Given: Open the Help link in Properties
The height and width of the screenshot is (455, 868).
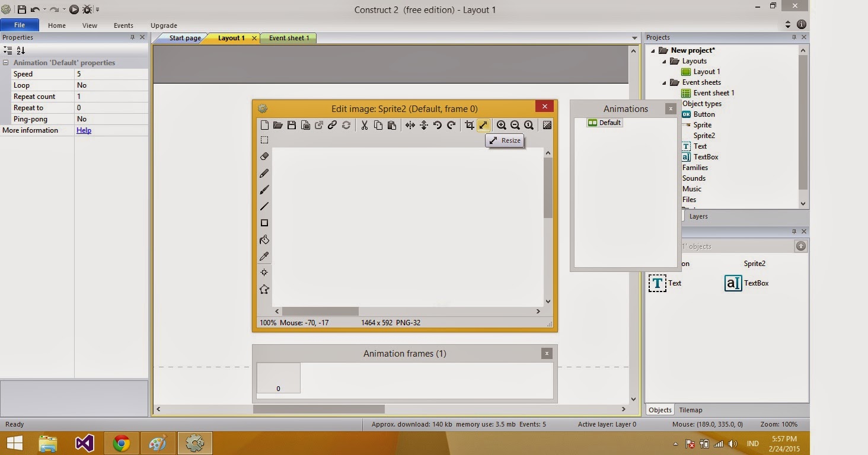Looking at the screenshot, I should 84,130.
